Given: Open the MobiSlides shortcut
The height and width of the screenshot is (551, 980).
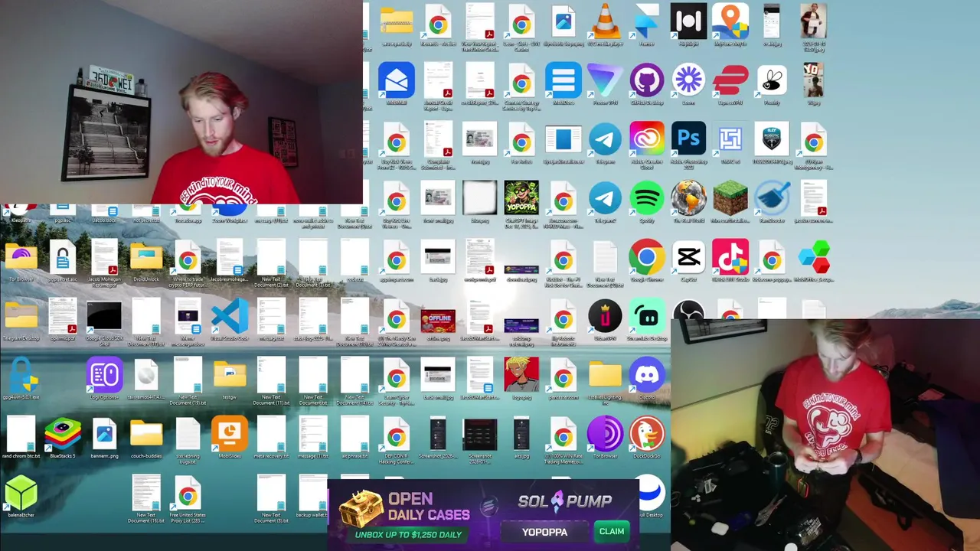Looking at the screenshot, I should 229,435.
